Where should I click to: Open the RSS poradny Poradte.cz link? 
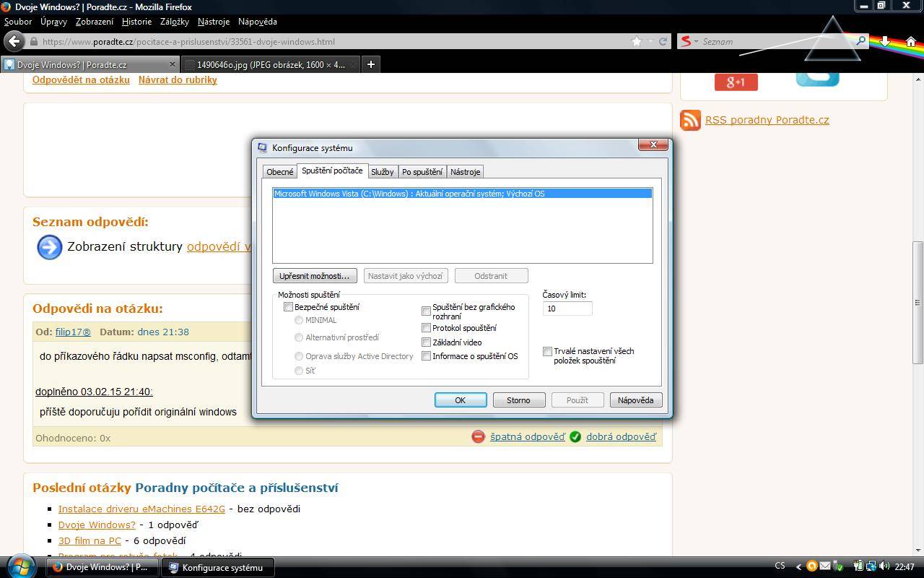point(767,120)
